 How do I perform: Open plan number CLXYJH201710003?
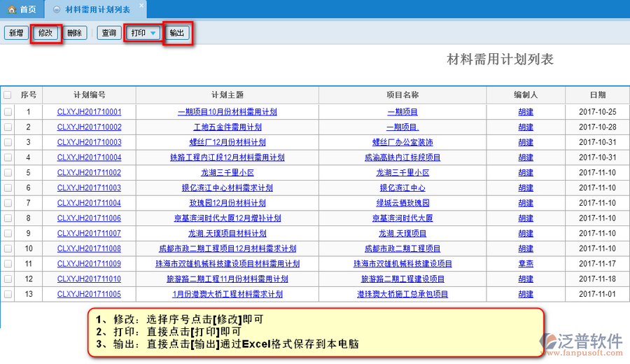pyautogui.click(x=89, y=142)
